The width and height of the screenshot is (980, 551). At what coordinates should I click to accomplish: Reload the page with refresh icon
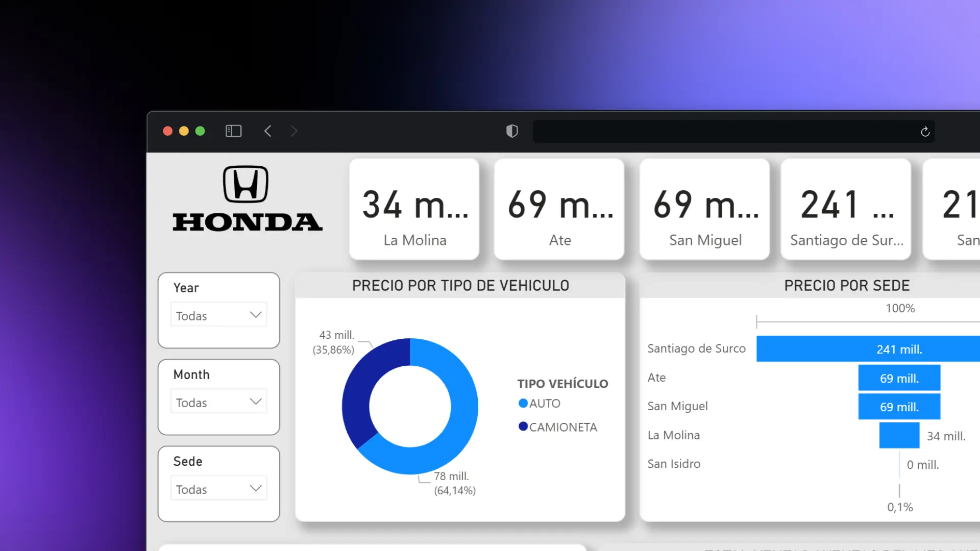tap(925, 132)
